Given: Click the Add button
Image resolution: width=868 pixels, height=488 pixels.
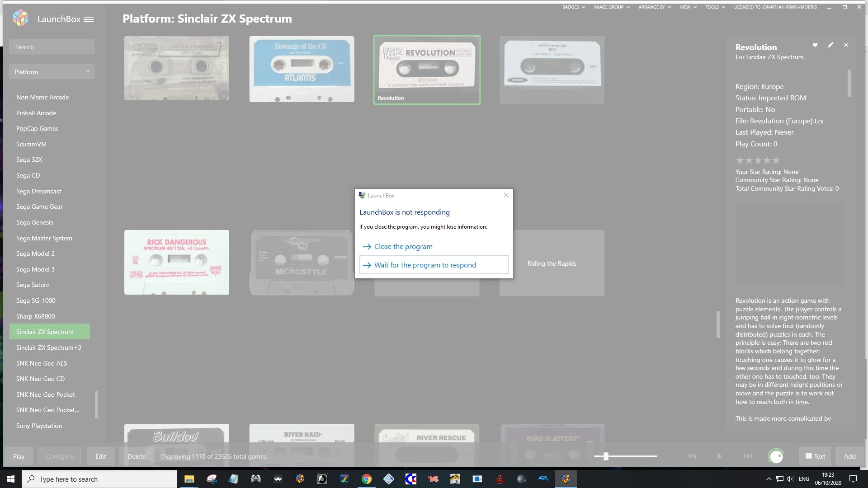Looking at the screenshot, I should pyautogui.click(x=849, y=456).
